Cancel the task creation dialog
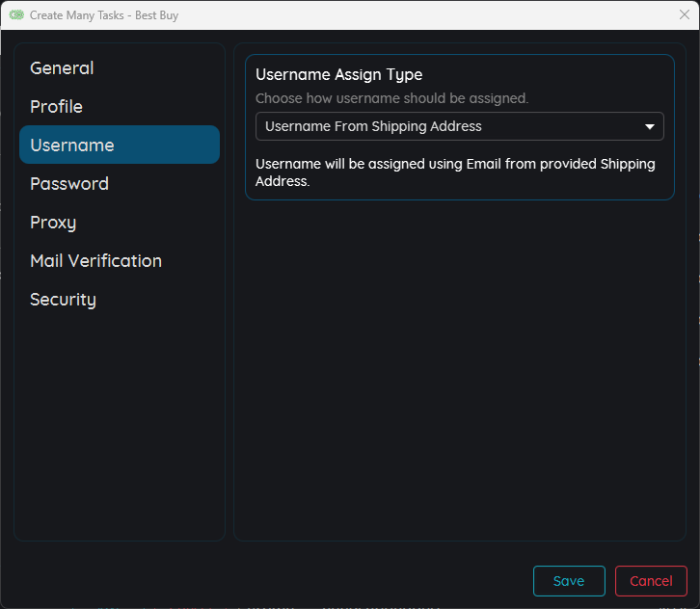This screenshot has width=700, height=609. coord(651,581)
